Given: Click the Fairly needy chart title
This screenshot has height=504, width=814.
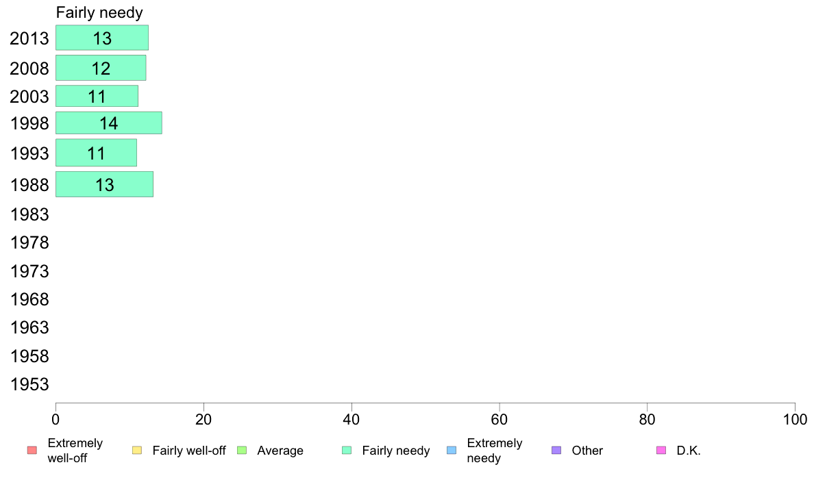Looking at the screenshot, I should point(99,12).
